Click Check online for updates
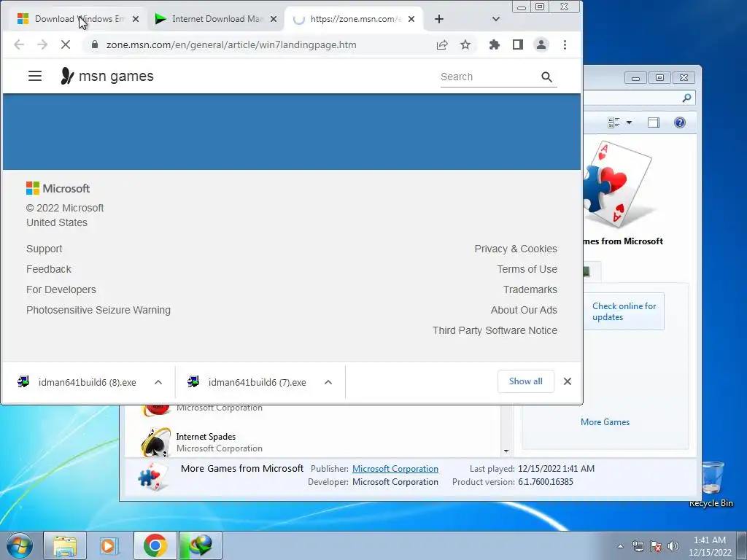Viewport: 747px width, 560px height. coord(624,311)
